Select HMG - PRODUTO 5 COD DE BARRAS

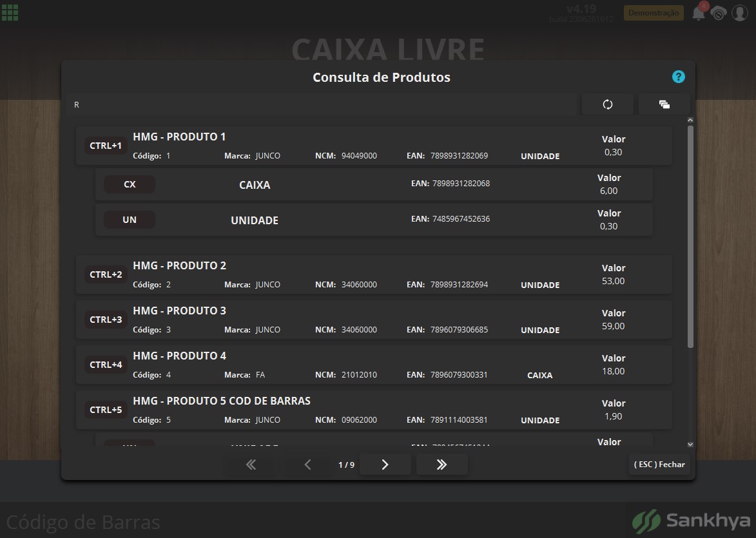pos(374,410)
